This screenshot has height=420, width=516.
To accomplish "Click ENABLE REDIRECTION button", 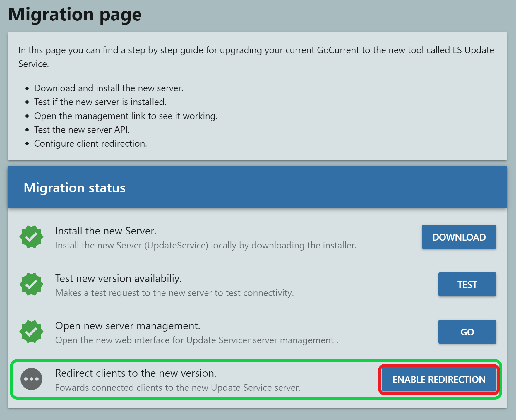I will coord(439,379).
